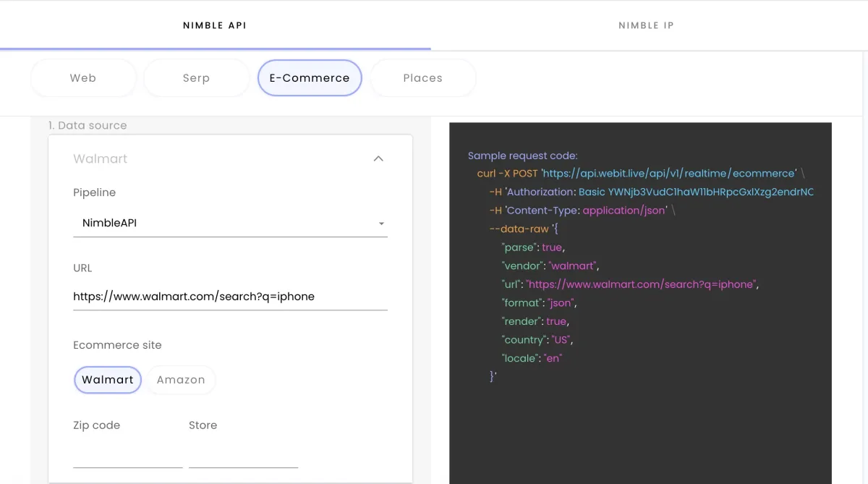Viewport: 868px width, 484px height.
Task: Select the Web category pill
Action: pyautogui.click(x=83, y=78)
